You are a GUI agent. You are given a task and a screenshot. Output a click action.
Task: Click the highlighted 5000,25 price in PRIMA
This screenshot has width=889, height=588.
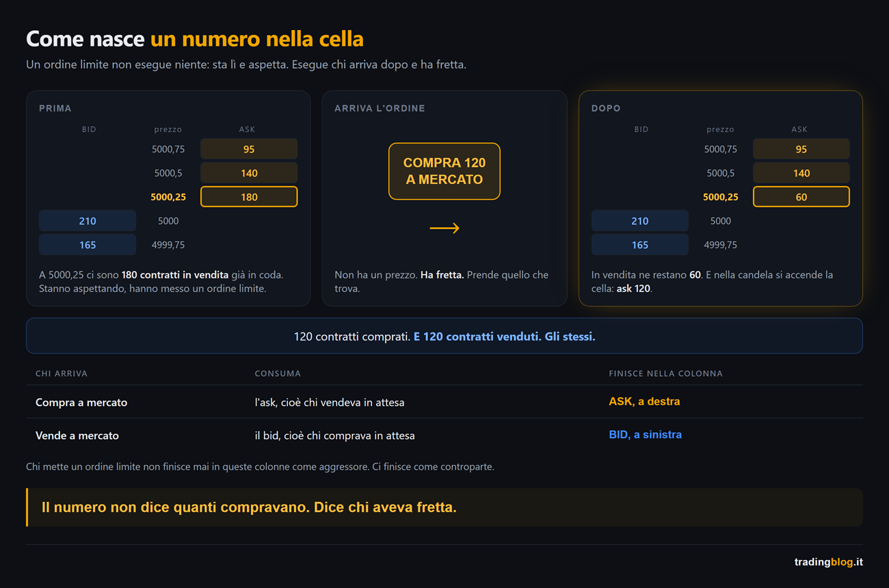coord(168,197)
